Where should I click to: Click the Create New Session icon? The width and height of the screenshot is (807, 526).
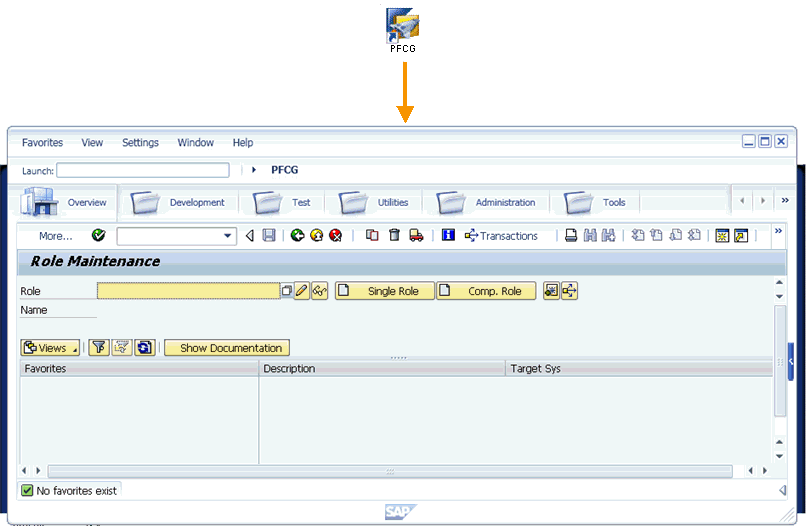coord(722,236)
